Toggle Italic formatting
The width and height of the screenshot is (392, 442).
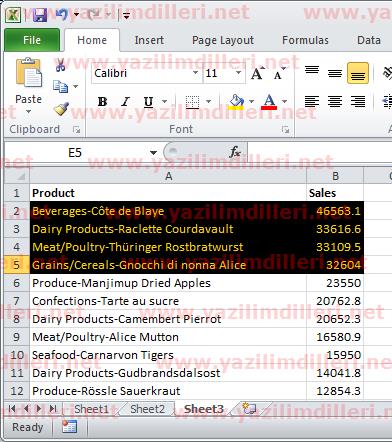[125, 101]
